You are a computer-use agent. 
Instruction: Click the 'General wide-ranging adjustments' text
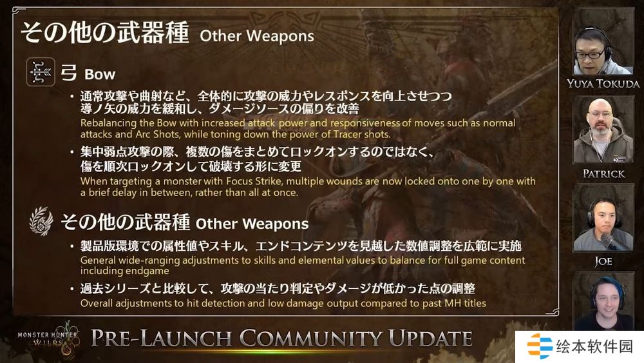coord(303,265)
